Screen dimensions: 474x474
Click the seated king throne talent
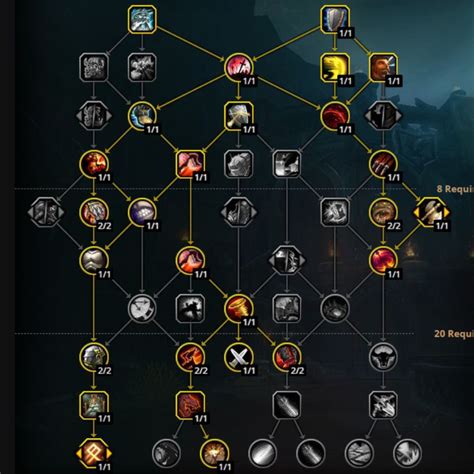click(x=94, y=405)
